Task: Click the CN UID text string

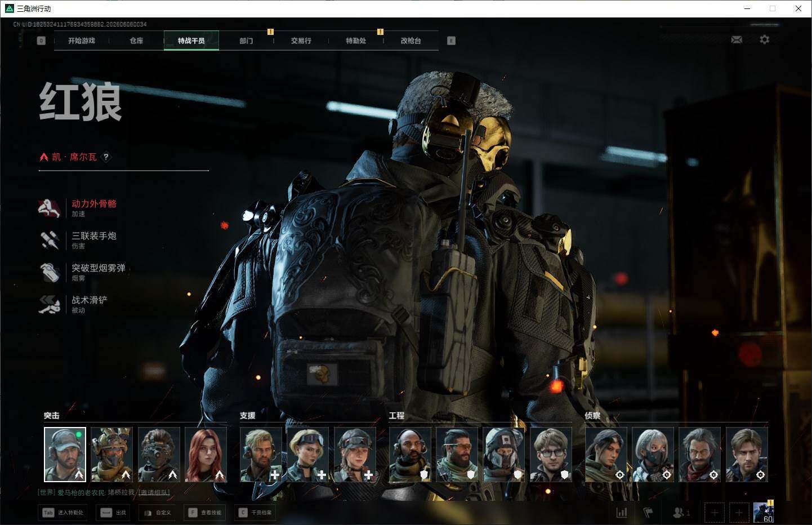Action: pyautogui.click(x=80, y=24)
